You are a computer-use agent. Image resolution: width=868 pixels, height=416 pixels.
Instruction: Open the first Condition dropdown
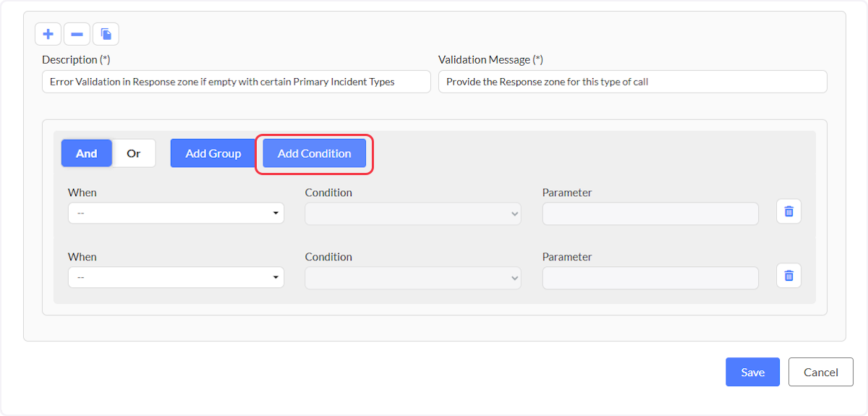[x=413, y=213]
